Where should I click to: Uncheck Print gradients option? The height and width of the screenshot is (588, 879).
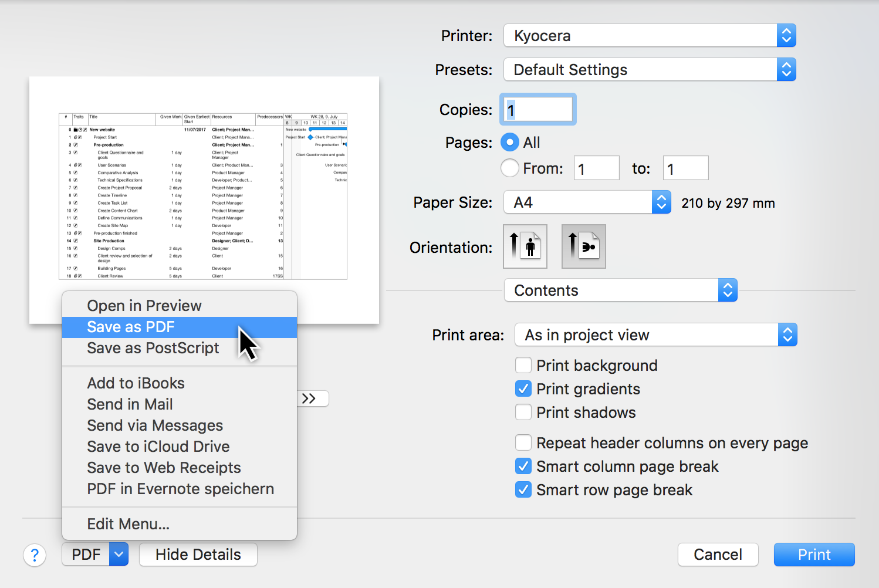click(x=523, y=389)
